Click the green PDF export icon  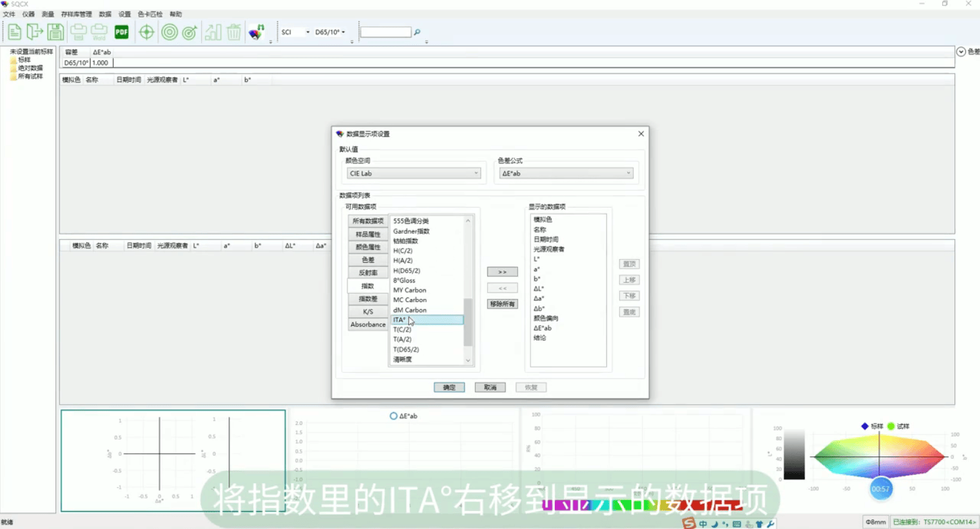tap(121, 31)
